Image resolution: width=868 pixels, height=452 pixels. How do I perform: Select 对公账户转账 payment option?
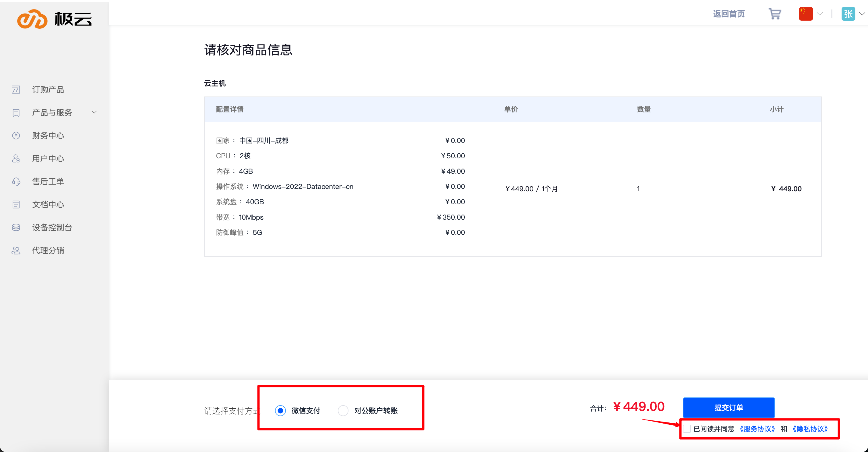343,410
